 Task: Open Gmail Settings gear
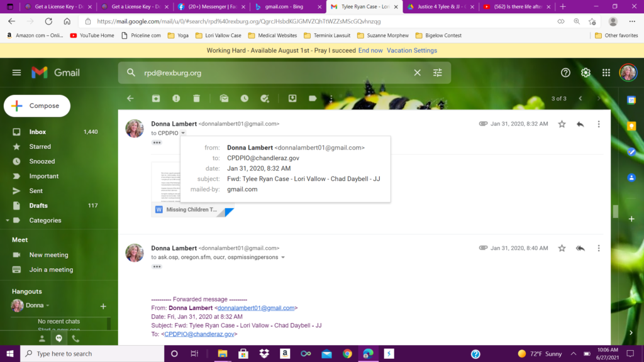[x=586, y=73]
